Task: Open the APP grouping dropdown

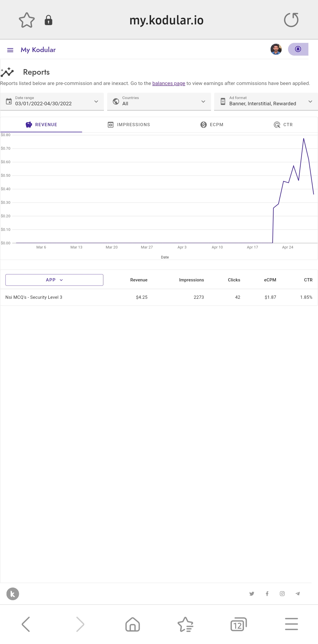Action: click(54, 280)
